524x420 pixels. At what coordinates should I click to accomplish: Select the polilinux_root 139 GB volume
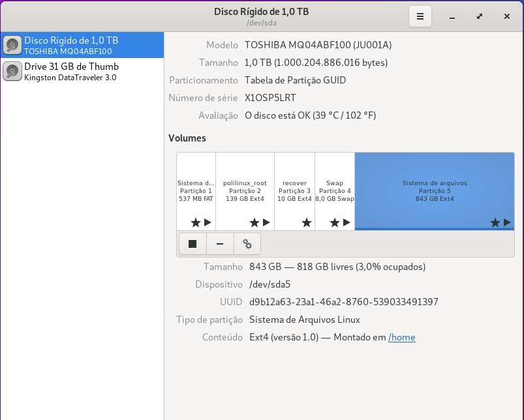[x=245, y=191]
